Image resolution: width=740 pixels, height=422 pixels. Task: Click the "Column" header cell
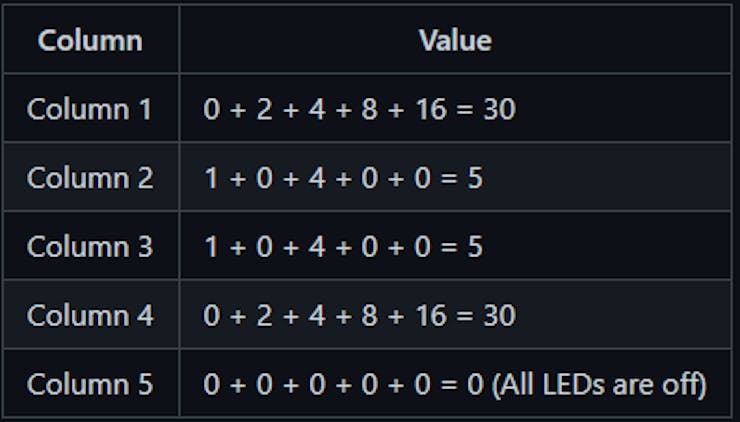90,41
